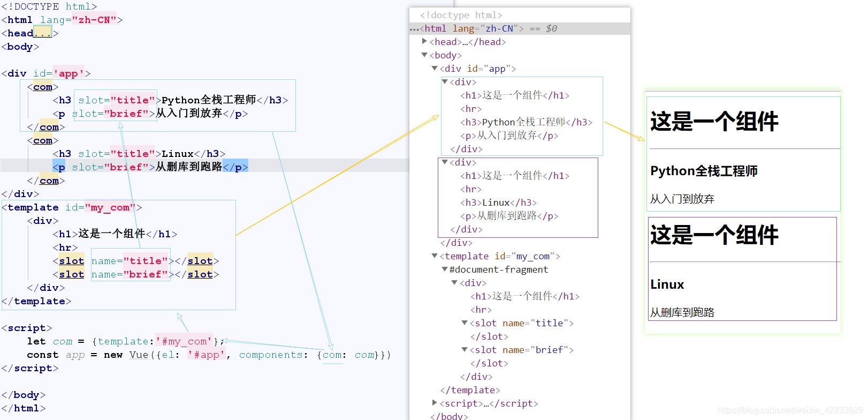
Task: Collapse the slot name="title" node in DevTools
Action: [465, 323]
